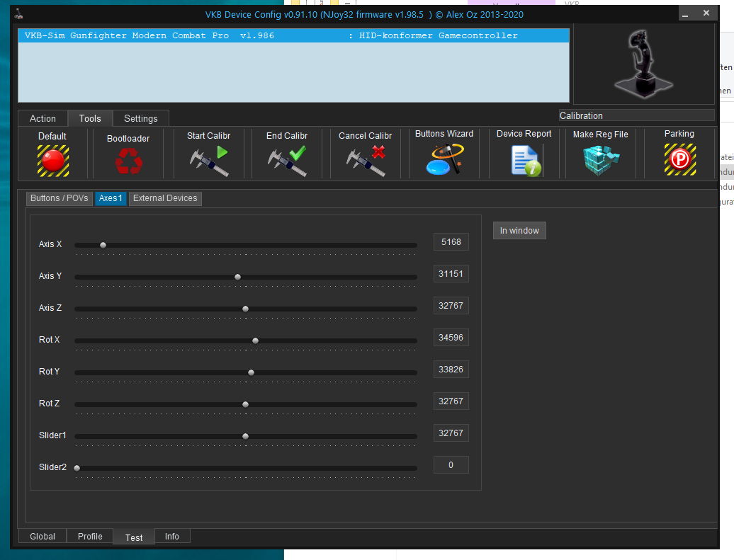Click the Rot X value field 34596
Viewport: 734px width, 560px height.
[x=451, y=337]
